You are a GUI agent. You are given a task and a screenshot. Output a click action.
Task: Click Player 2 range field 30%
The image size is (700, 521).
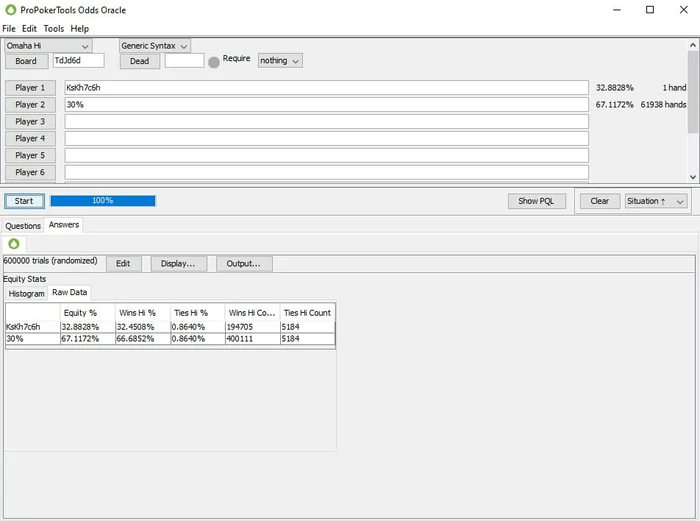pyautogui.click(x=326, y=104)
